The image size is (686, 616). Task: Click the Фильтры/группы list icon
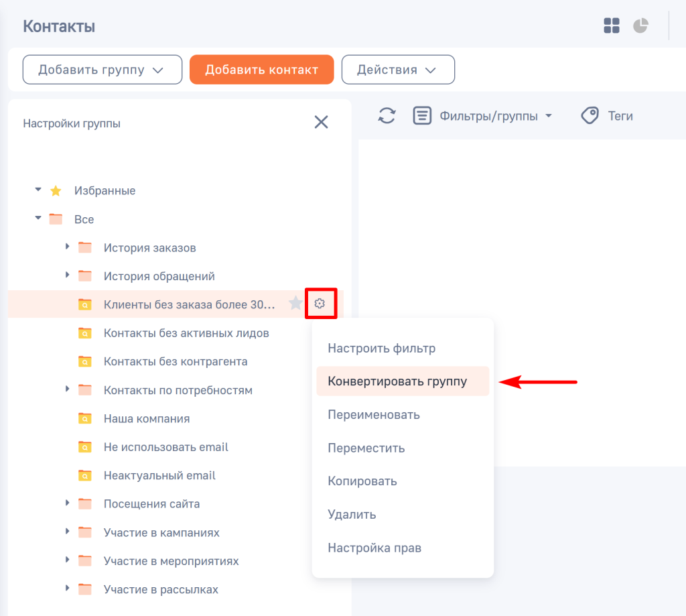coord(422,116)
